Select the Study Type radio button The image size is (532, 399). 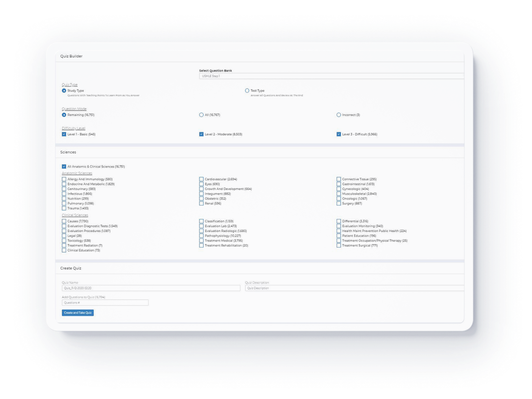click(64, 91)
